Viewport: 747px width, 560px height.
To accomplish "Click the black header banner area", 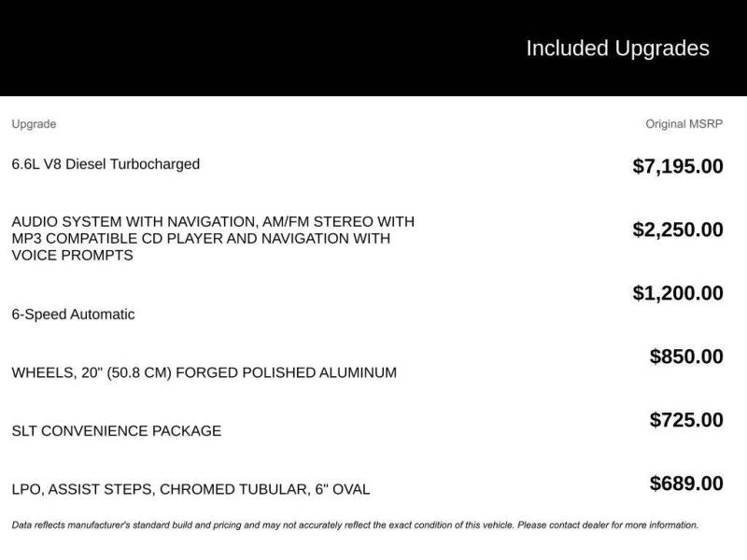I will click(373, 48).
